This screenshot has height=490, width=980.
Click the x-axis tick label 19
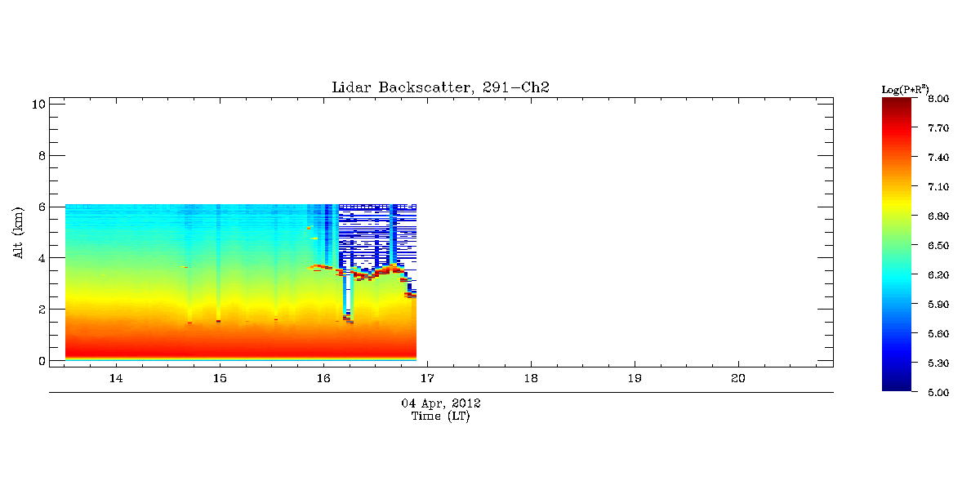click(x=635, y=378)
